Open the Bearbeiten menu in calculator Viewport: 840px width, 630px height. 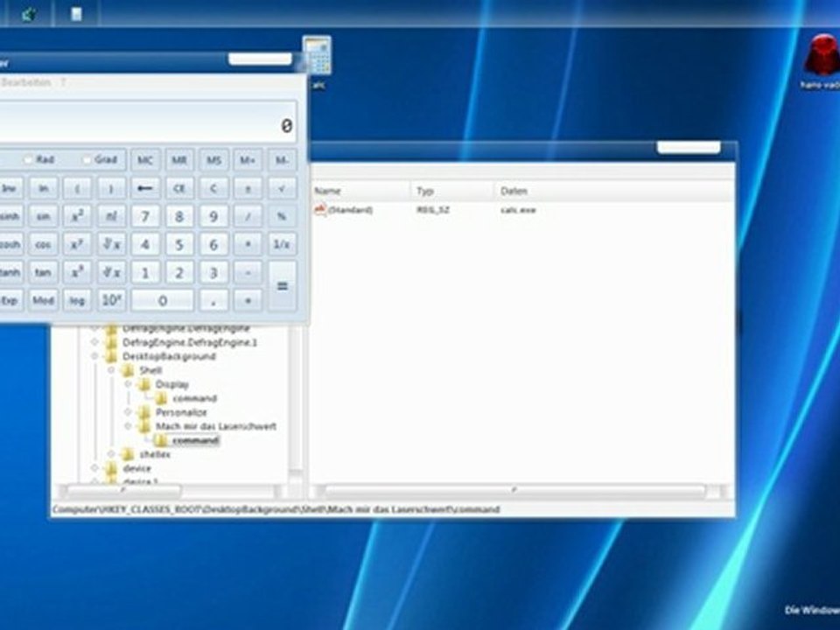25,82
